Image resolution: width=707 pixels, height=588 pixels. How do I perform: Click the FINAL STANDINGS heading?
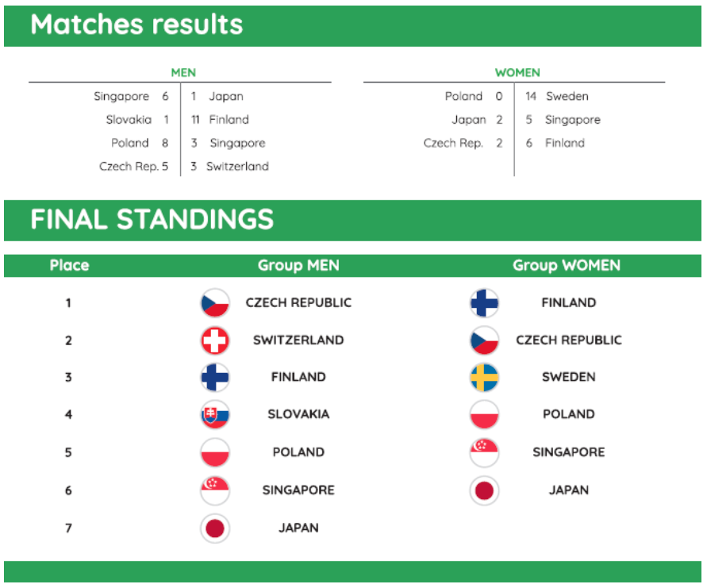click(152, 220)
